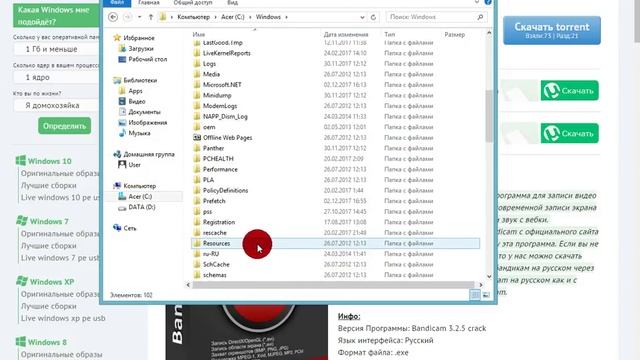Click the Back arrow in Explorer
This screenshot has height=360, width=640.
[113, 17]
